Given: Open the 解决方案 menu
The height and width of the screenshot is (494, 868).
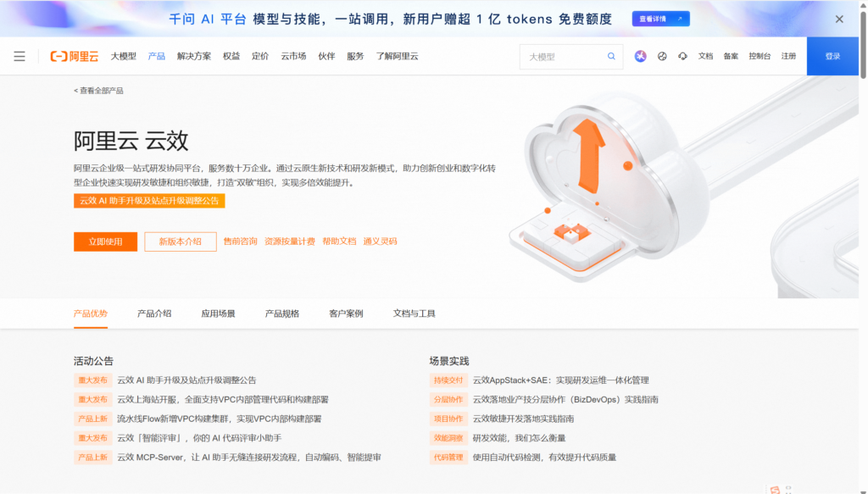Looking at the screenshot, I should pyautogui.click(x=194, y=57).
